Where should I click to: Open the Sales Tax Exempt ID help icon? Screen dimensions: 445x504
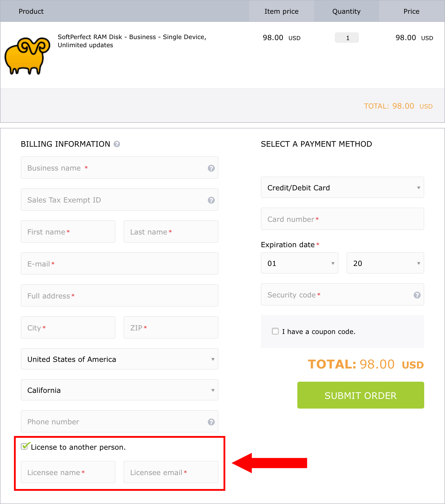point(211,200)
